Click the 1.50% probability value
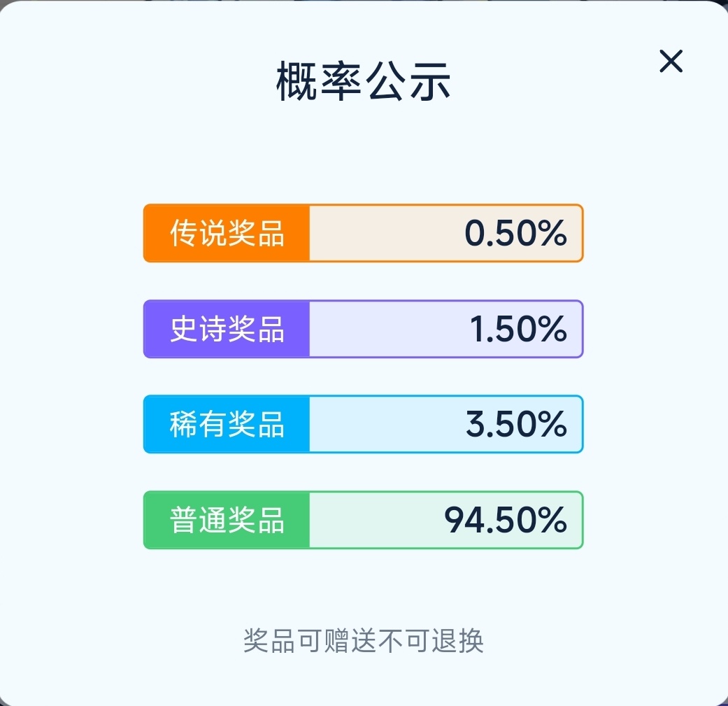This screenshot has width=728, height=706. tap(518, 329)
